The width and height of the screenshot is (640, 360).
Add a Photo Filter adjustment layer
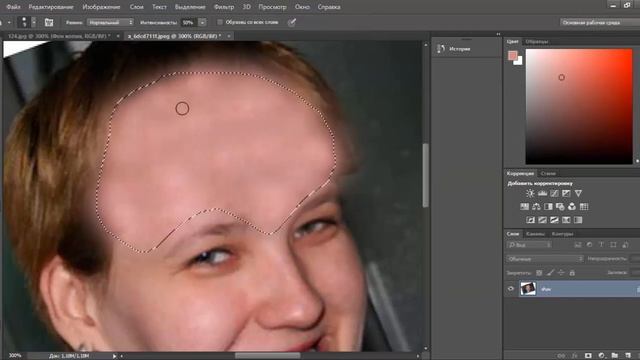[x=560, y=207]
